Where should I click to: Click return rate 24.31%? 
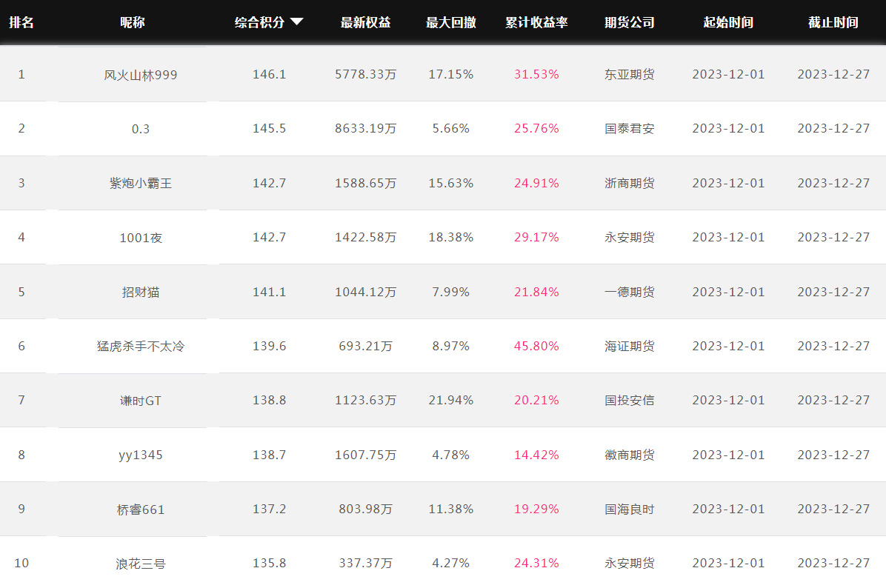[x=536, y=564]
